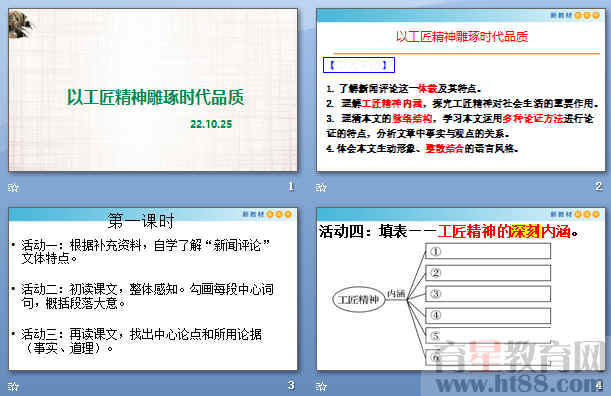Click the green title text on slide 1
The height and width of the screenshot is (396, 611).
point(155,97)
